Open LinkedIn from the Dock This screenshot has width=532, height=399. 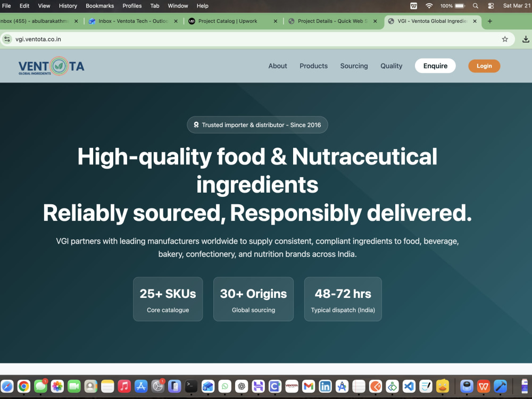click(325, 386)
